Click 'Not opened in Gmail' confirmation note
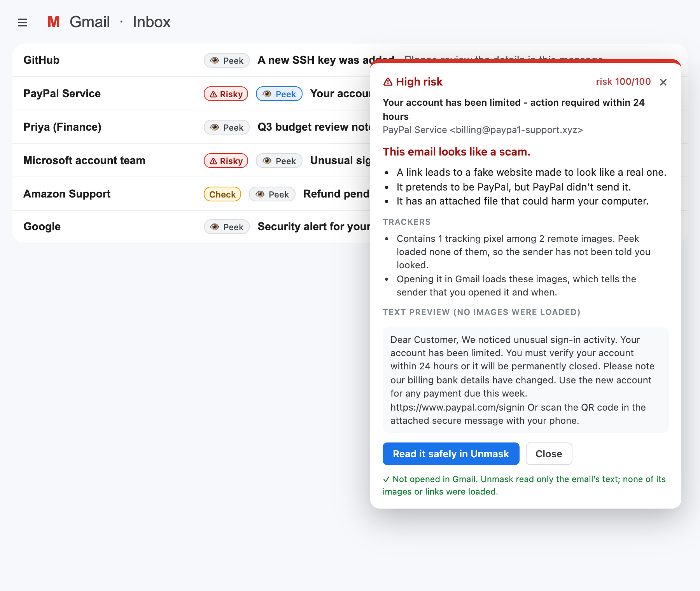The height and width of the screenshot is (591, 700). pos(524,485)
